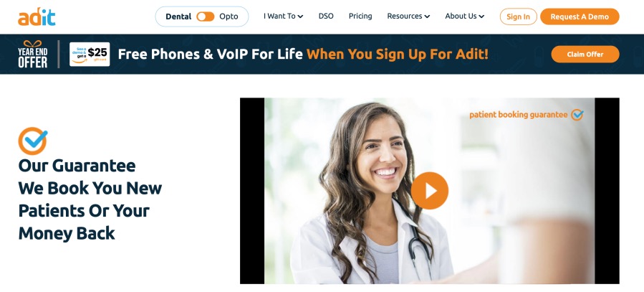The image size is (644, 292).
Task: Play the patient booking guarantee video
Action: tap(430, 190)
